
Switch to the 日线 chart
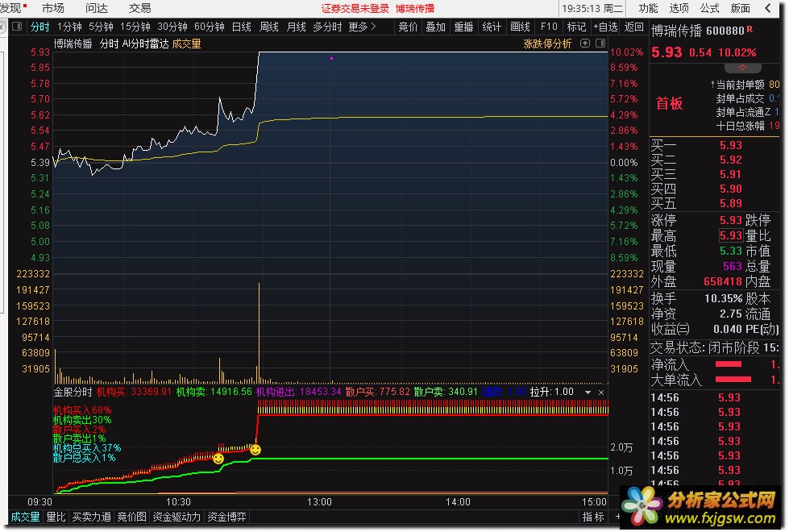(242, 27)
